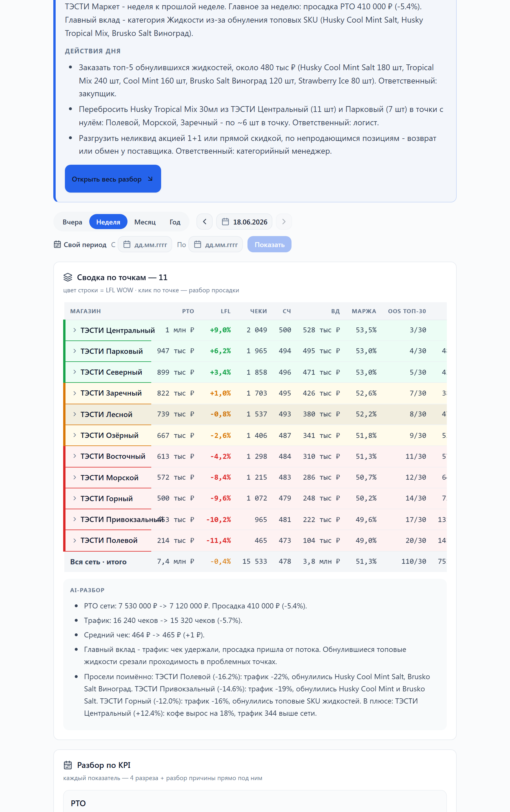Expand the ТЭСТИ Восточный row
The width and height of the screenshot is (510, 812).
(75, 456)
